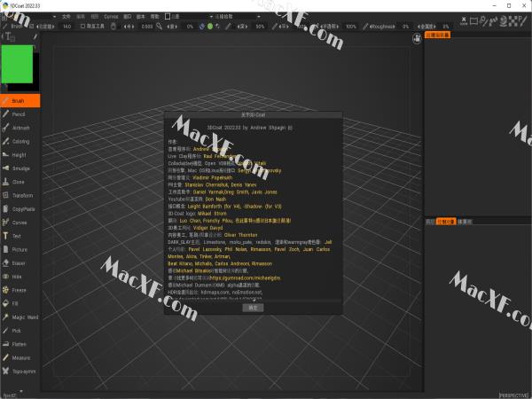Click the checkerboard icon at top right

pos(513,21)
